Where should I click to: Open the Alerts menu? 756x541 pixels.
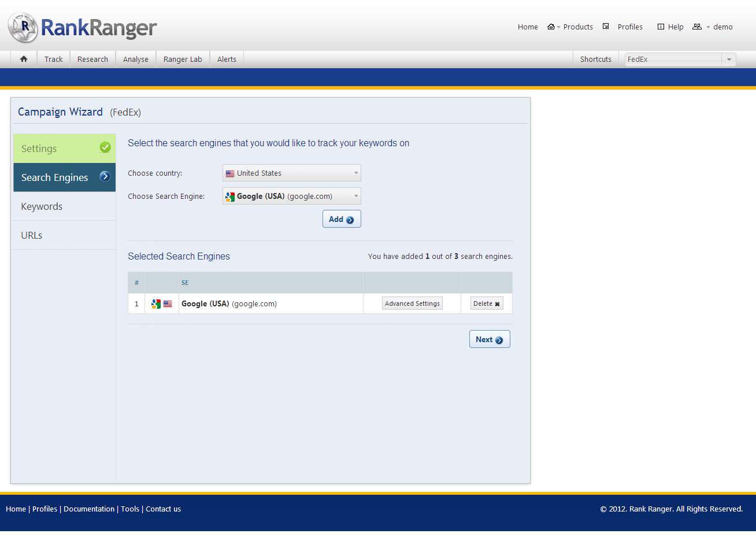(x=227, y=59)
